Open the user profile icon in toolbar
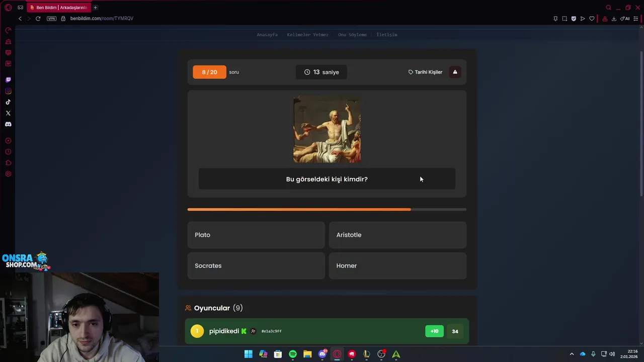The image size is (644, 362). click(x=605, y=19)
